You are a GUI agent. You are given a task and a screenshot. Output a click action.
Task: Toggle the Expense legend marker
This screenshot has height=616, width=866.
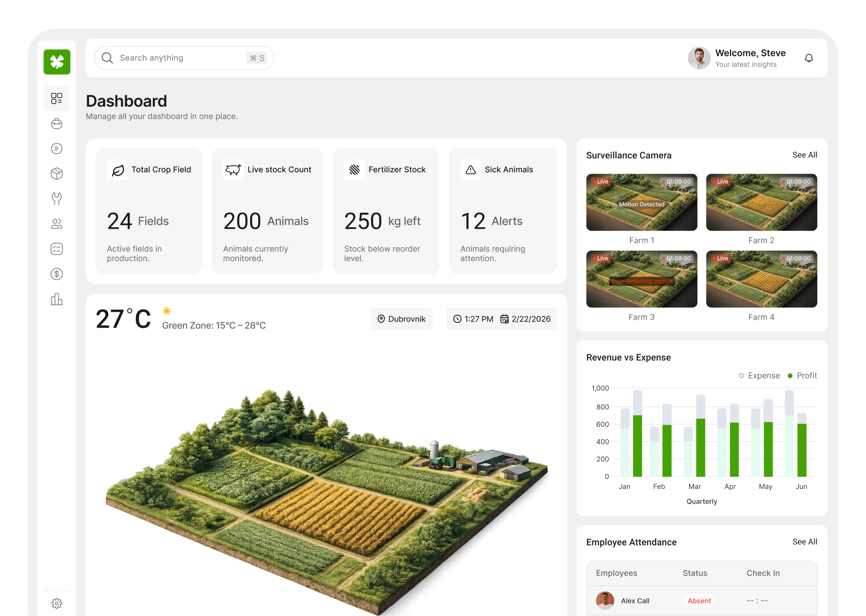(741, 375)
